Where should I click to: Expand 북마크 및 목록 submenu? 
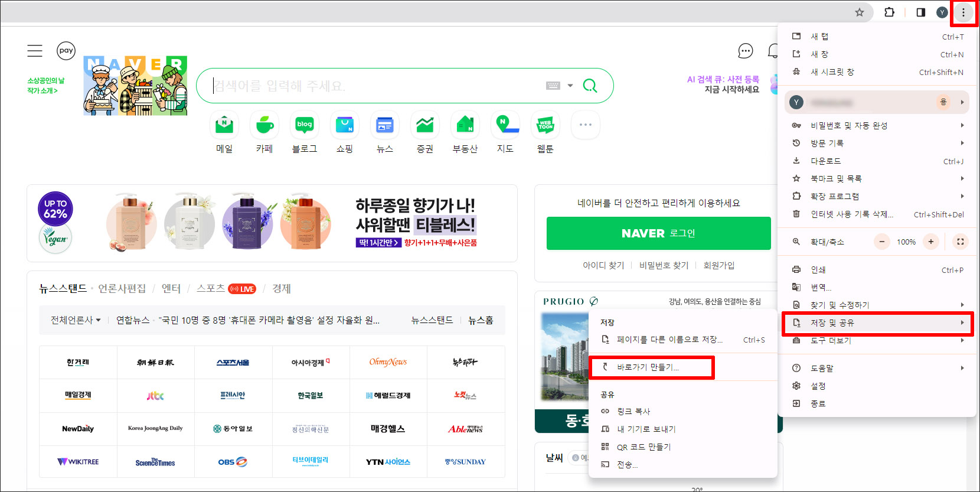[x=878, y=178]
